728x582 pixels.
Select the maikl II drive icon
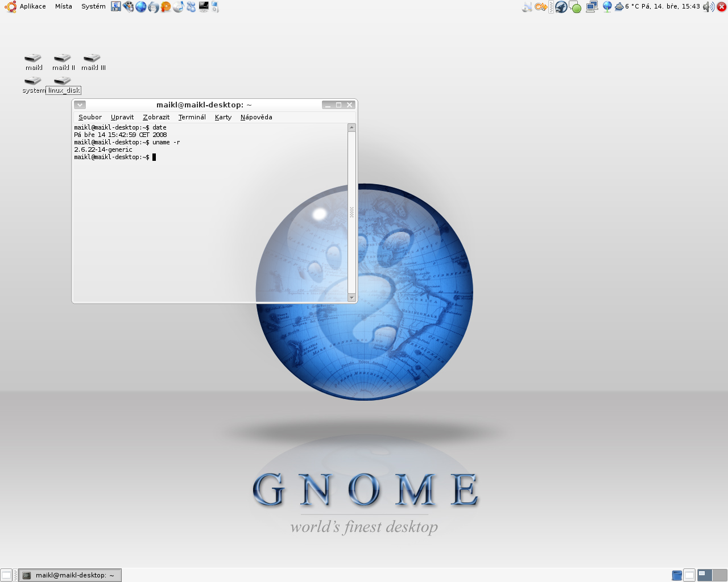tap(63, 61)
